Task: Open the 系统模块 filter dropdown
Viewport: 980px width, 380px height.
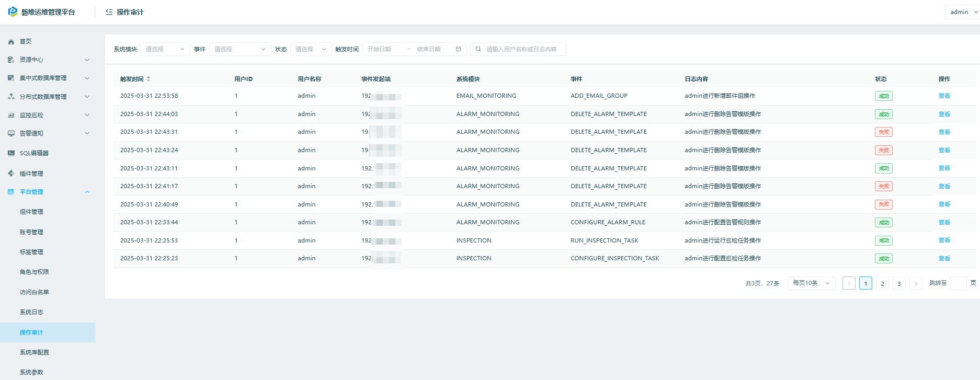Action: (x=165, y=49)
